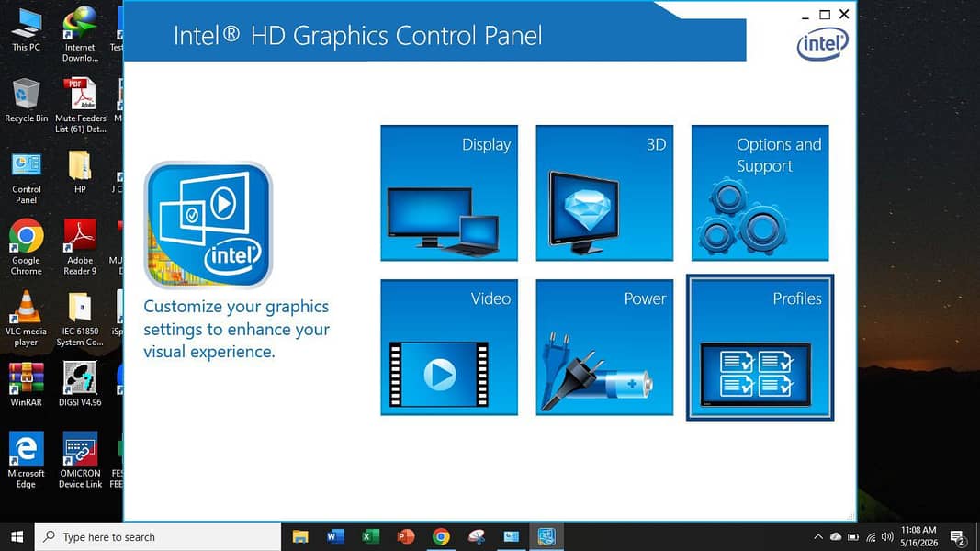Launch PowerPoint from the taskbar
The image size is (980, 551).
(x=406, y=536)
